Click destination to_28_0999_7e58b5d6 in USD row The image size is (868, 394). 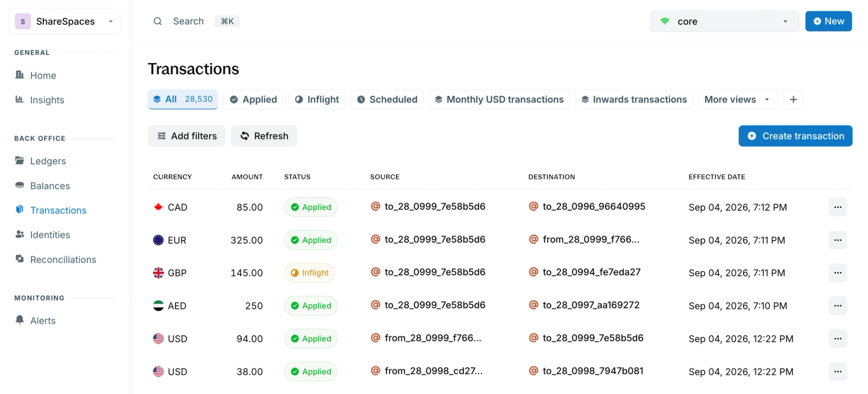pyautogui.click(x=593, y=338)
